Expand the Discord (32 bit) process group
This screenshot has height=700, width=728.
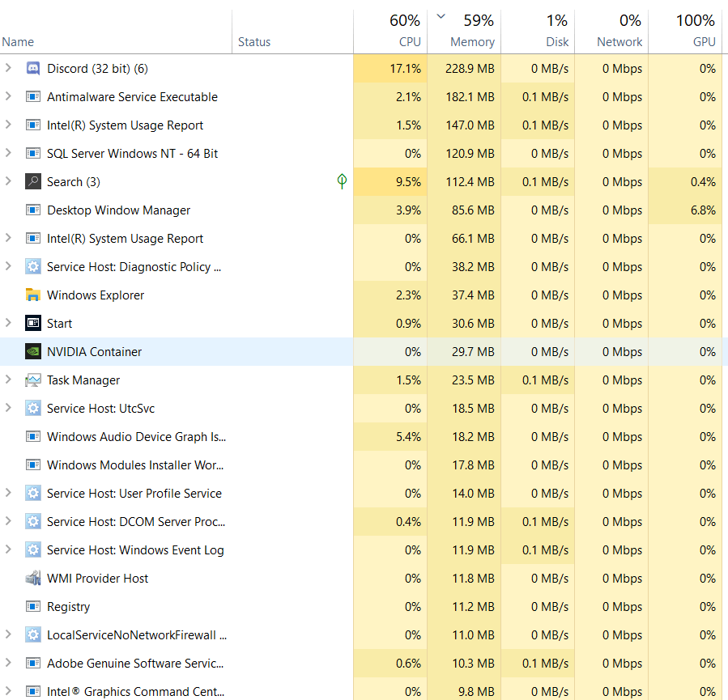(8, 68)
